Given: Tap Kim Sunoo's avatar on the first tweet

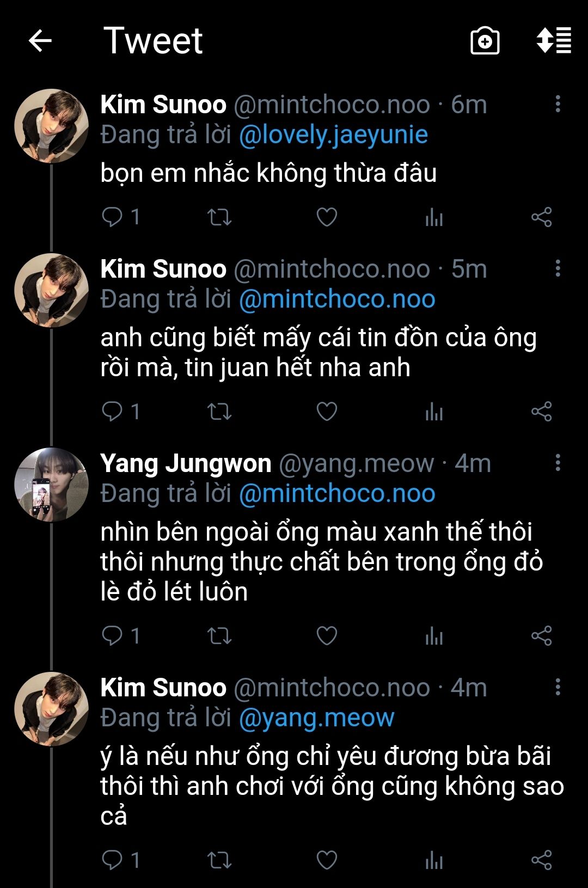Looking at the screenshot, I should coord(51,126).
